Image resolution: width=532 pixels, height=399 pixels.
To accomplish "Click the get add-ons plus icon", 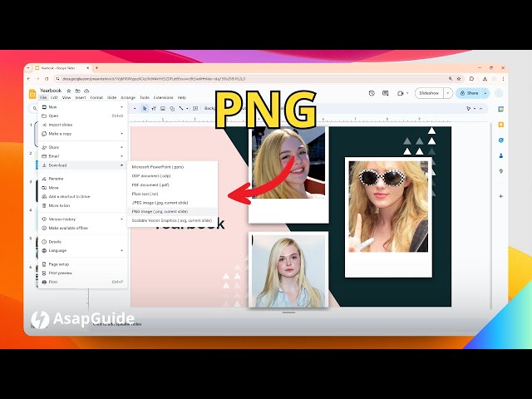I will coord(500,196).
